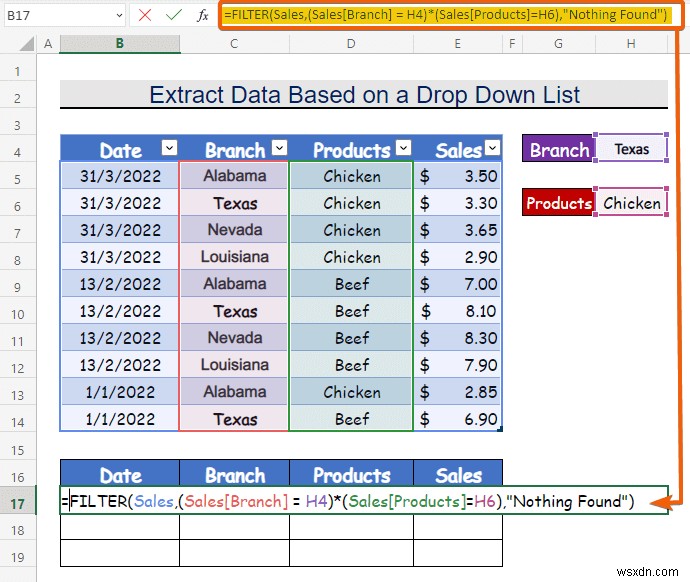Select the sales value 6.90
The height and width of the screenshot is (582, 690).
point(458,419)
